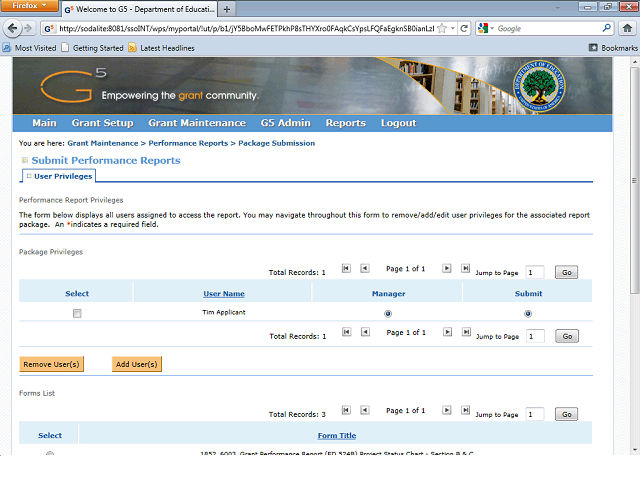The width and height of the screenshot is (640, 480).
Task: Open the Getting Started bookmark
Action: pos(93,48)
